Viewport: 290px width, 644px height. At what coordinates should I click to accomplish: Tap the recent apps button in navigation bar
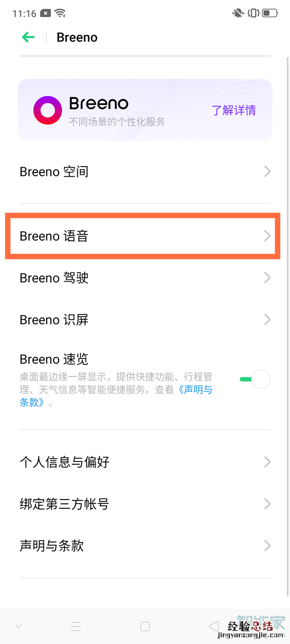(76, 626)
